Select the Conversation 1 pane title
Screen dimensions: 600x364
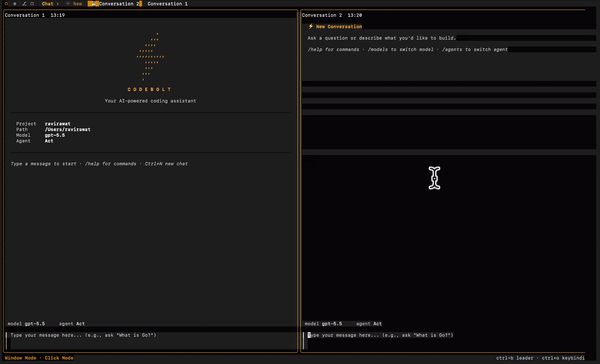tap(25, 15)
